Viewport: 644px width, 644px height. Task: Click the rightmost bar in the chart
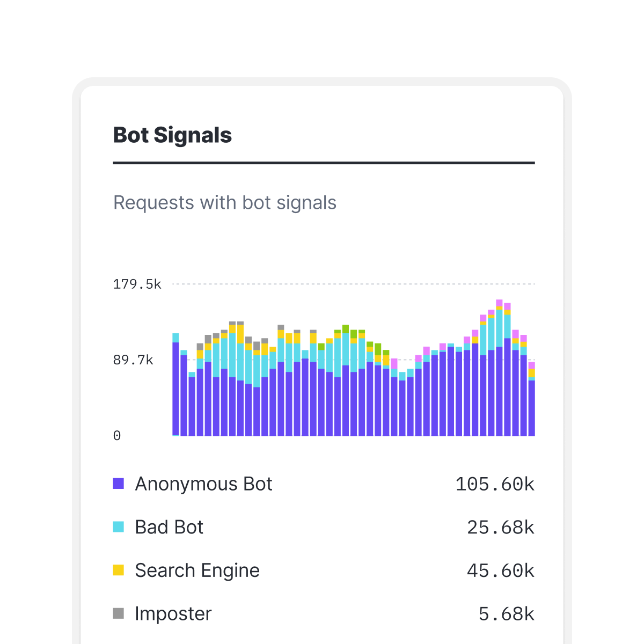click(x=531, y=402)
